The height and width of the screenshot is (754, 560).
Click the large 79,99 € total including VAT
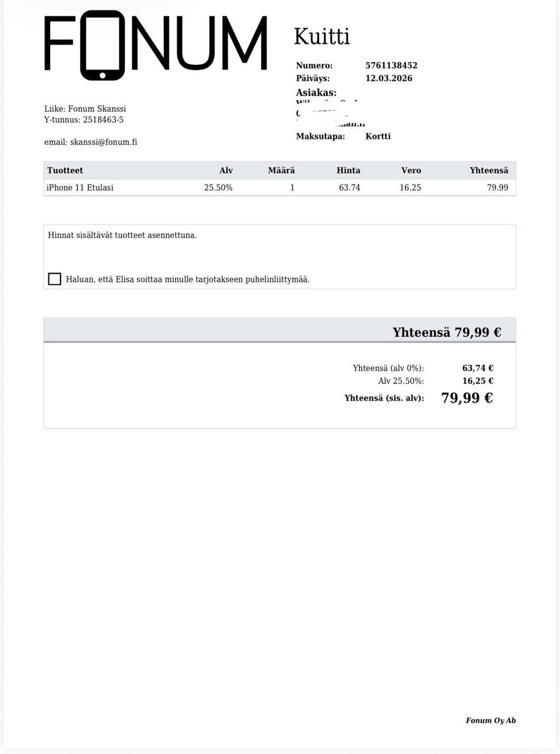(x=467, y=398)
